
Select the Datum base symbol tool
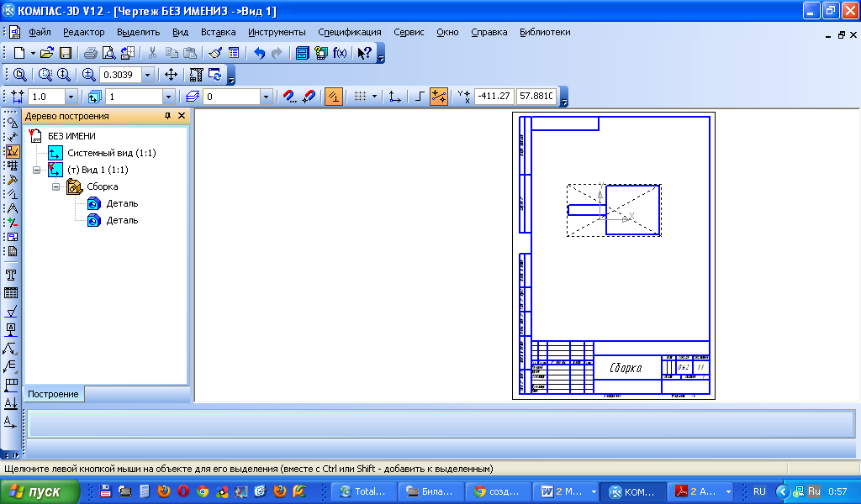11,329
